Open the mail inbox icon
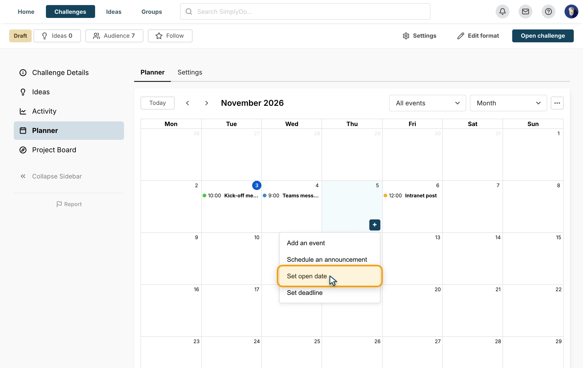 [525, 11]
